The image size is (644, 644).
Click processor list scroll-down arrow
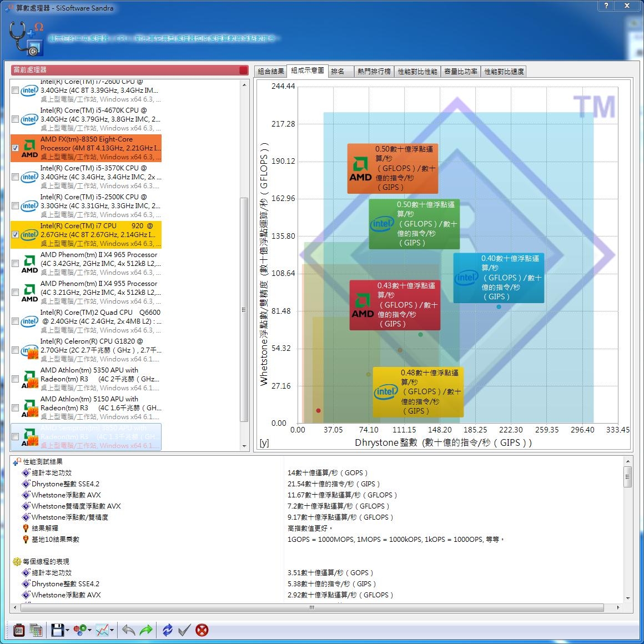(244, 446)
